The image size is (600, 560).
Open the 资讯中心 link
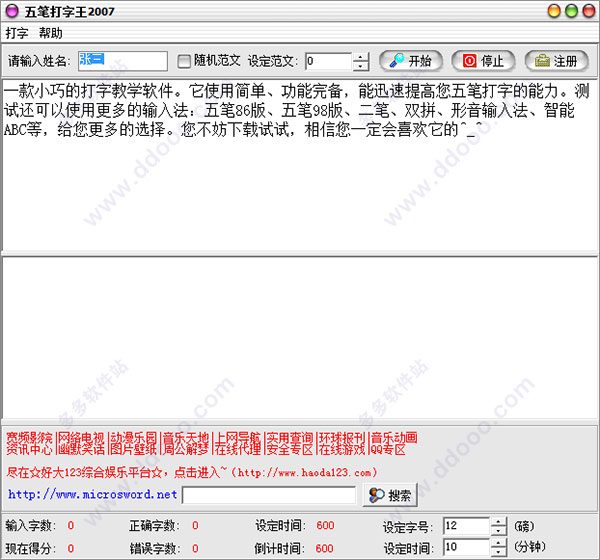(29, 449)
